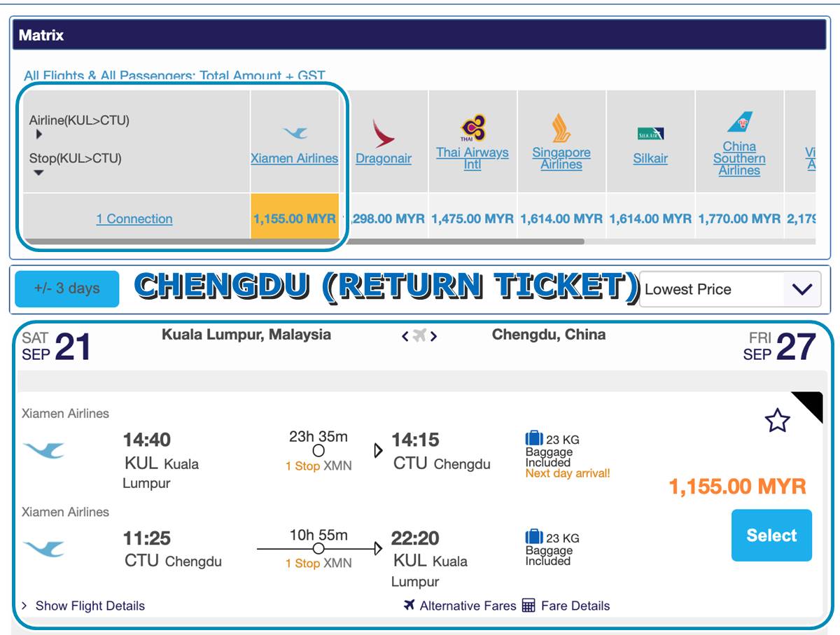The image size is (840, 635).
Task: Click the Singapore Airlines logo icon
Action: click(561, 127)
